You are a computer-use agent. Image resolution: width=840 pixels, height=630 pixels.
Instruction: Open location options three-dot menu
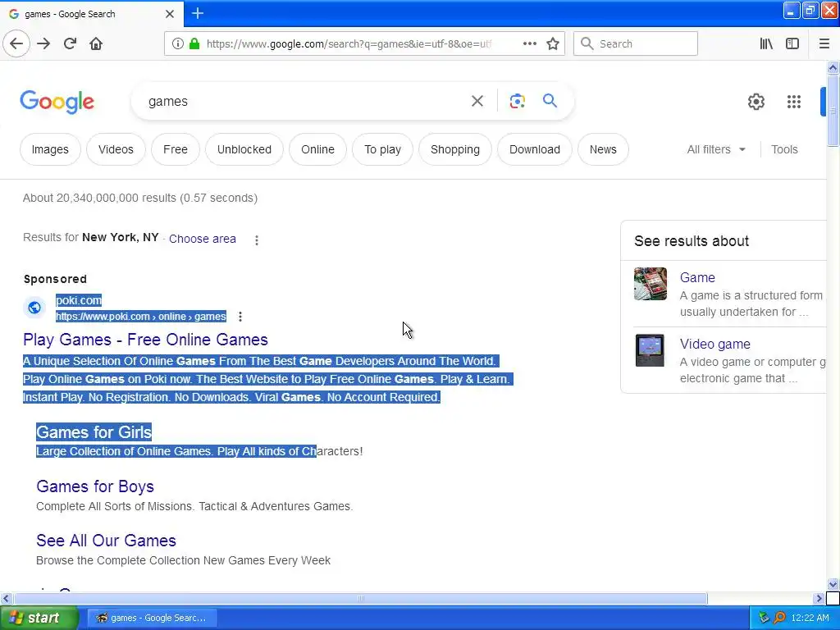tap(257, 240)
